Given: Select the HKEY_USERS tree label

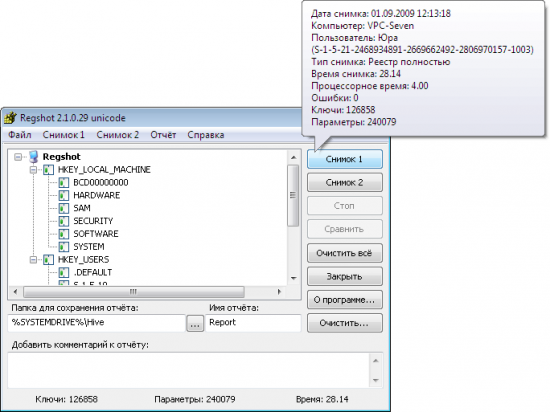Looking at the screenshot, I should click(x=83, y=260).
